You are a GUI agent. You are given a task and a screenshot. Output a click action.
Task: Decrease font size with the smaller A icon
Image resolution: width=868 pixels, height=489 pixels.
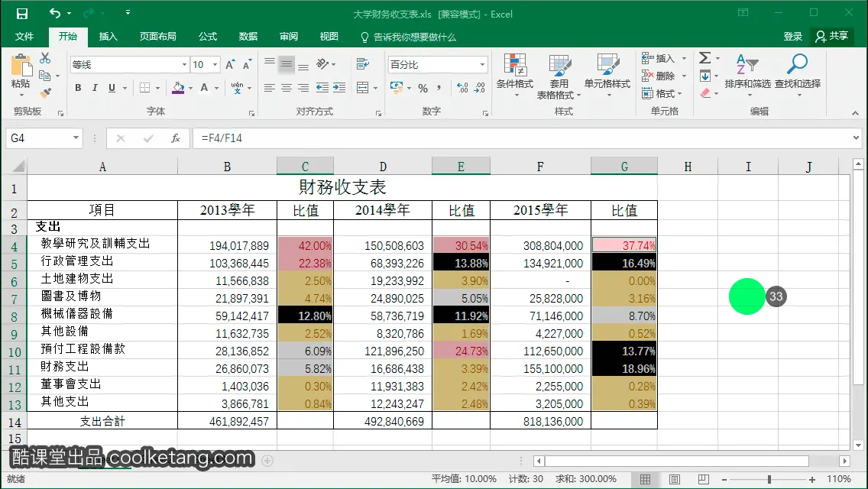247,65
